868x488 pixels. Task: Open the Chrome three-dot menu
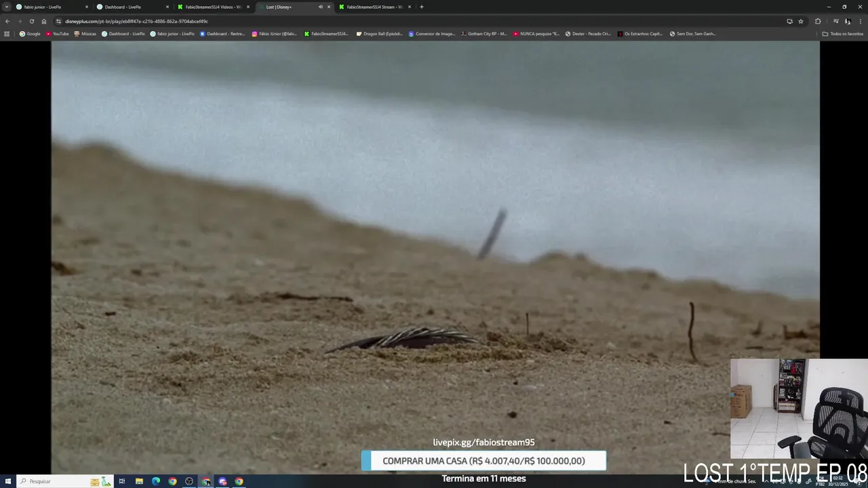pos(861,21)
